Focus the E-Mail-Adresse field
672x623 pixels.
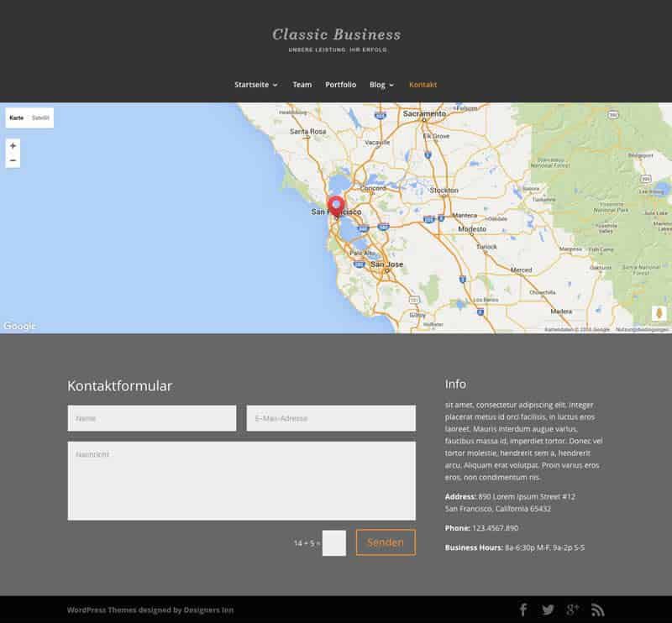pos(331,418)
